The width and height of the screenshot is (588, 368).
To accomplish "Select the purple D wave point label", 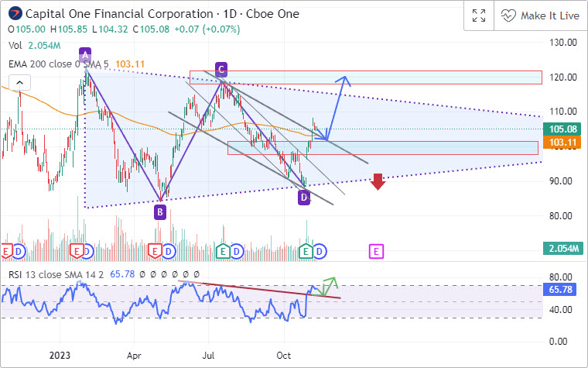I will tap(304, 198).
